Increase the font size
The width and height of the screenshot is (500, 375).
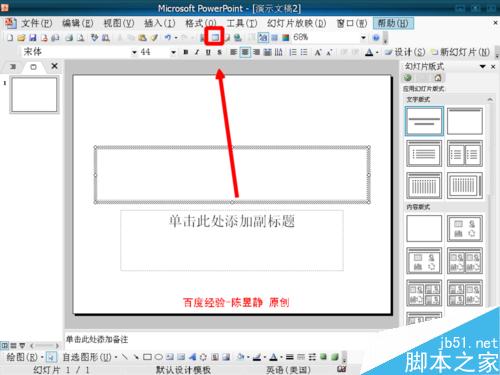click(318, 52)
